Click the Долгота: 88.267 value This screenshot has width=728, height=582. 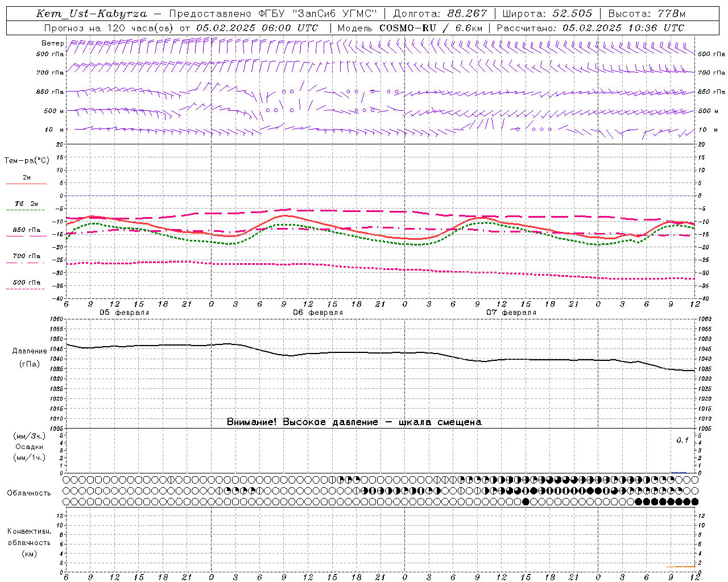tap(440, 14)
